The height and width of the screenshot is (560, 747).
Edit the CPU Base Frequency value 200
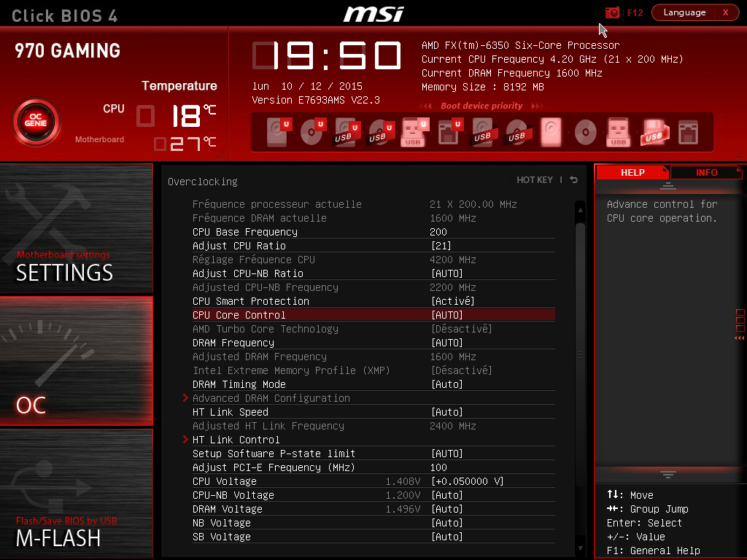click(438, 232)
